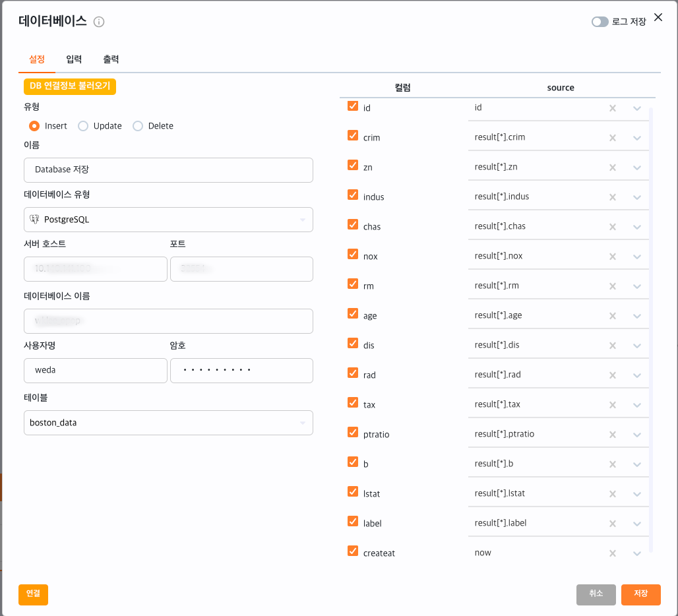Expand source dropdown for rm
Viewport: 678px width, 616px height.
pyautogui.click(x=637, y=287)
